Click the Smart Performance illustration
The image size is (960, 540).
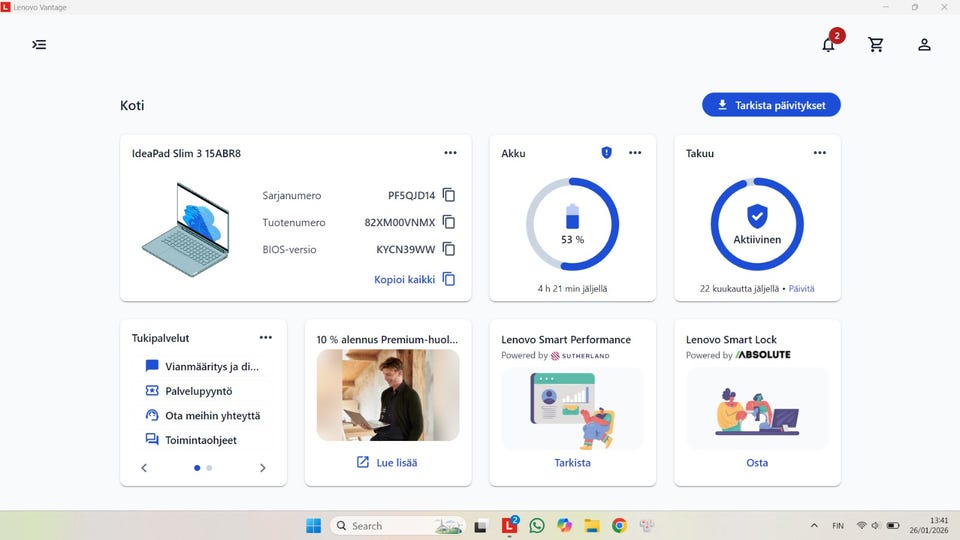572,409
